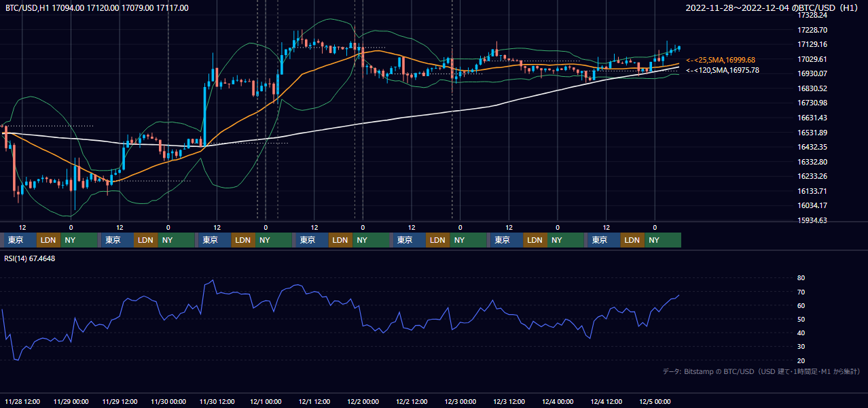This screenshot has width=868, height=408.
Task: Click the 11/30 00:00 time label
Action: point(168,401)
